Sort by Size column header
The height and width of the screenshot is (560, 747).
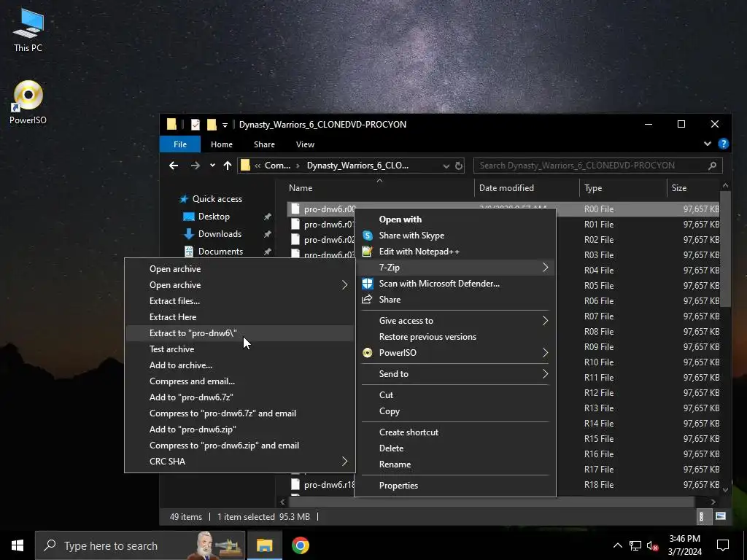(693, 188)
